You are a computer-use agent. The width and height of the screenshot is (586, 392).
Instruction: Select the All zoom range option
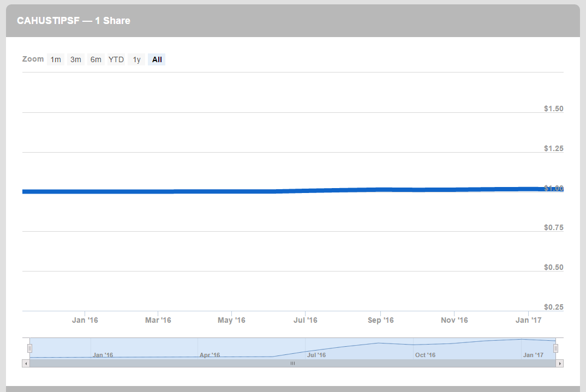click(x=157, y=59)
